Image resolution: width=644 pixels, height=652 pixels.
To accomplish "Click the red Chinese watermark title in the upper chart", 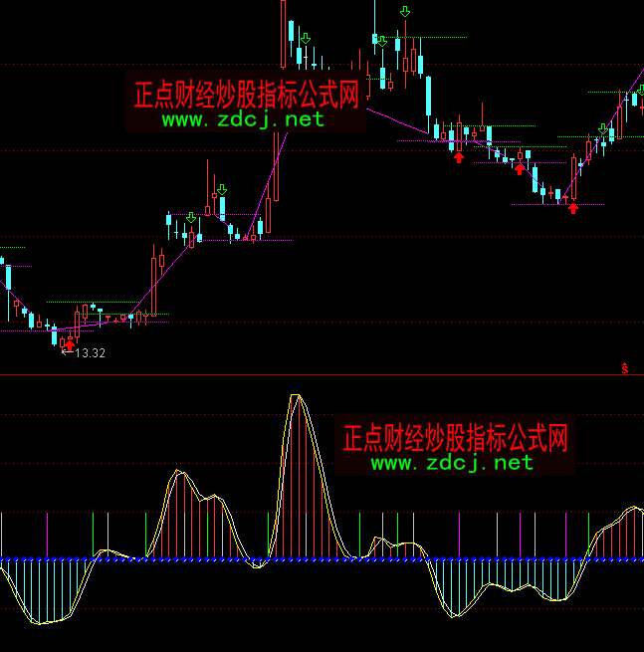I will (246, 96).
